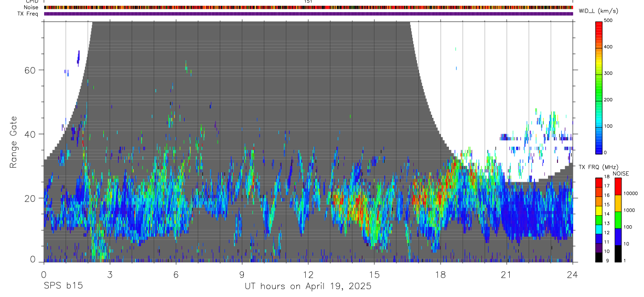This screenshot has height=297, width=644.
Task: Click the x-axis tick label 9
Action: click(x=242, y=274)
